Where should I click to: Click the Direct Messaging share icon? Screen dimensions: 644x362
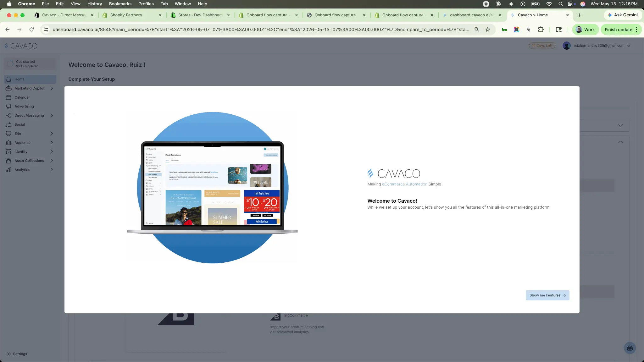pos(8,115)
